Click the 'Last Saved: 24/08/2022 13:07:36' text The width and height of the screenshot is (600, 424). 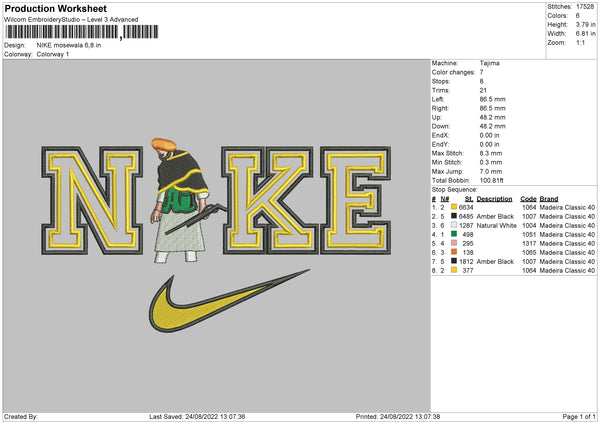tap(197, 416)
